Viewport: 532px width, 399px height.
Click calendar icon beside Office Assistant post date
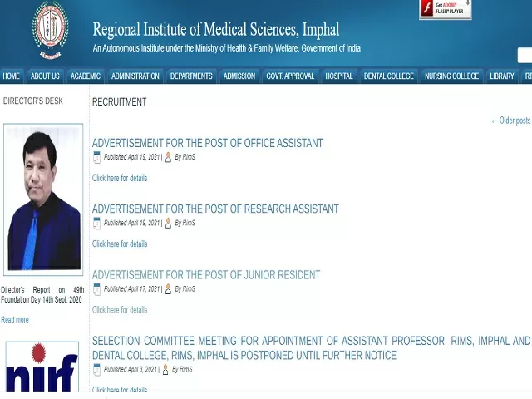pos(96,157)
